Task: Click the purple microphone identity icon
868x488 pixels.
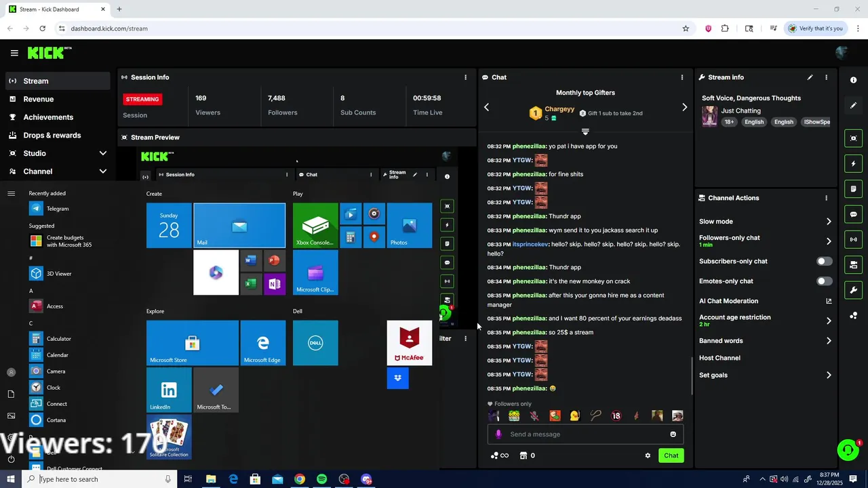Action: (x=498, y=434)
